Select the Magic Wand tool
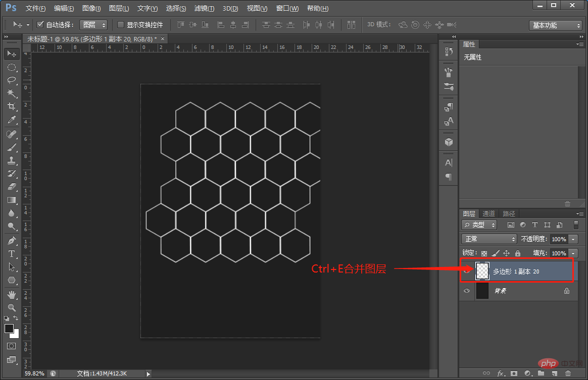Screen dimensions: 588x380 tap(12, 93)
